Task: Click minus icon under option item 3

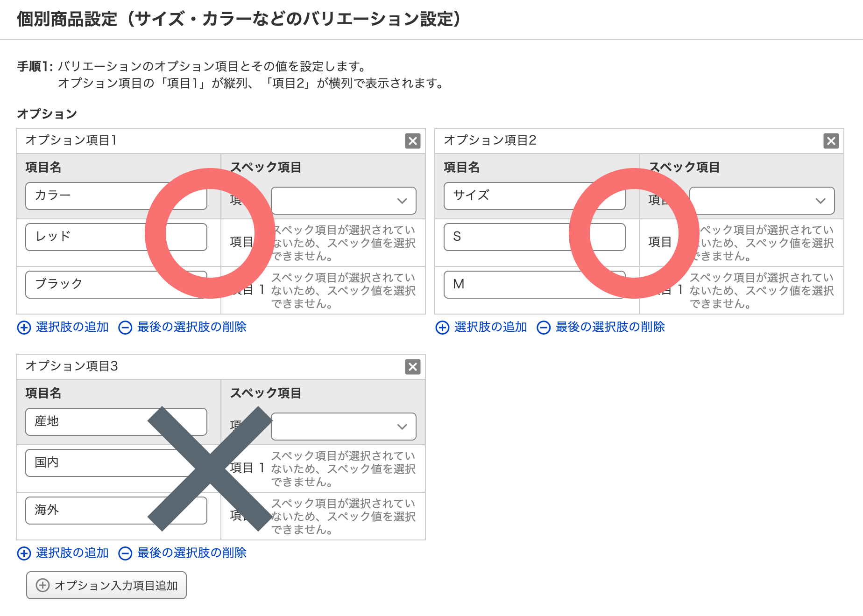Action: (x=125, y=553)
